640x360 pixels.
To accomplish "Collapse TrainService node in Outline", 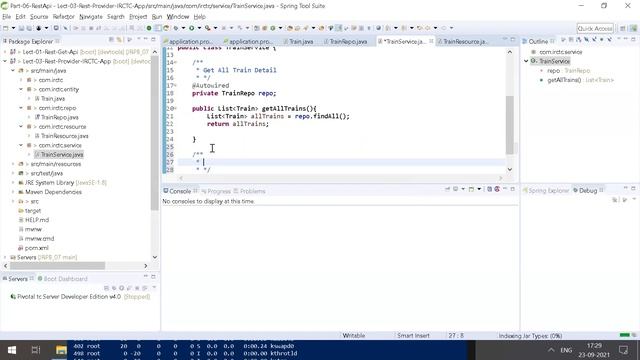I will (x=526, y=61).
